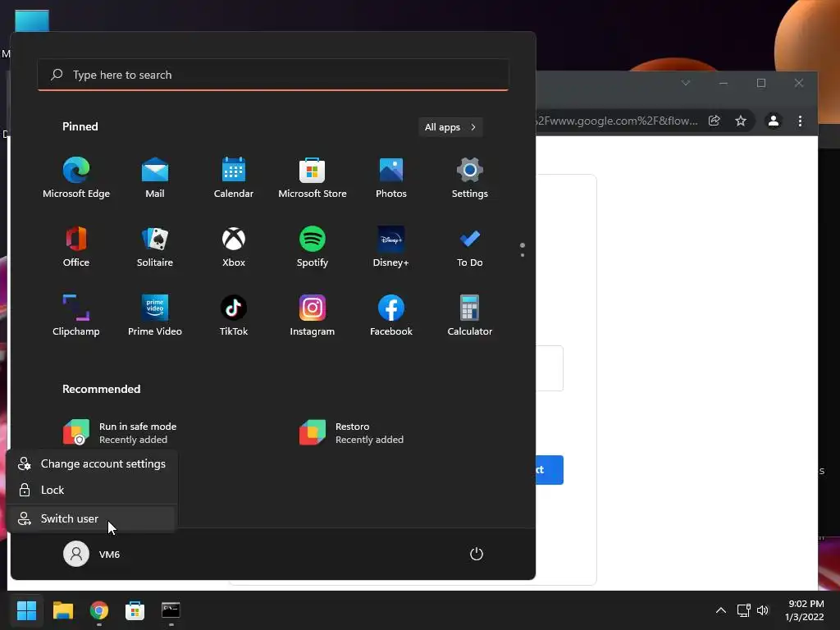Open network status in system tray
The width and height of the screenshot is (840, 630).
[x=743, y=610]
